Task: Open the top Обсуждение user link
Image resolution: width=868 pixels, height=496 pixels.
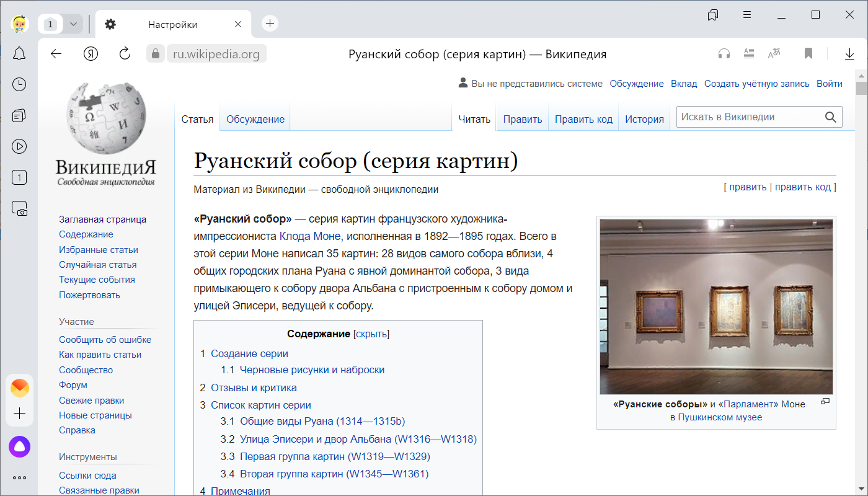Action: [x=637, y=84]
